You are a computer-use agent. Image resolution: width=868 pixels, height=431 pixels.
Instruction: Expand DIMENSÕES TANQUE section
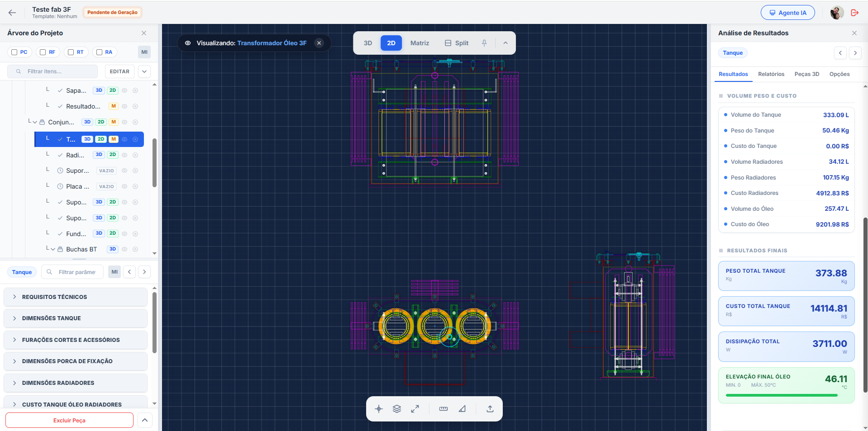point(76,318)
